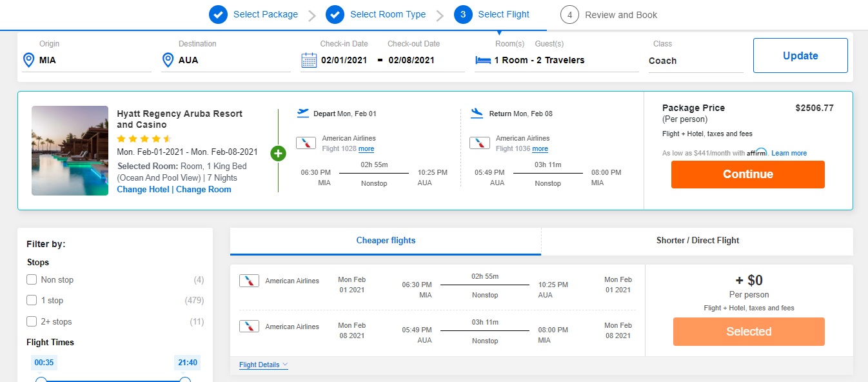Click the hotel star rating
868x382 pixels.
click(144, 139)
